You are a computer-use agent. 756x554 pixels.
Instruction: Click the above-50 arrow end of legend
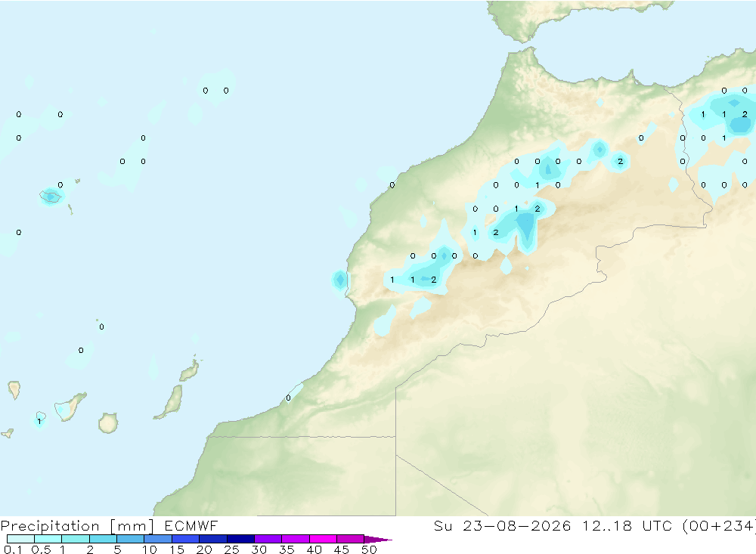tap(377, 539)
